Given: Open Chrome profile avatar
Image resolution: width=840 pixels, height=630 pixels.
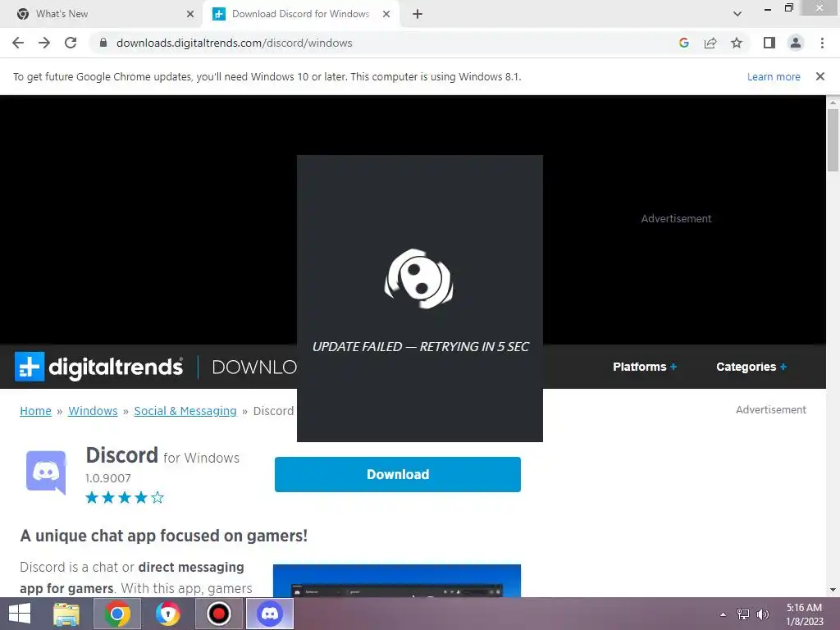Looking at the screenshot, I should [x=796, y=43].
